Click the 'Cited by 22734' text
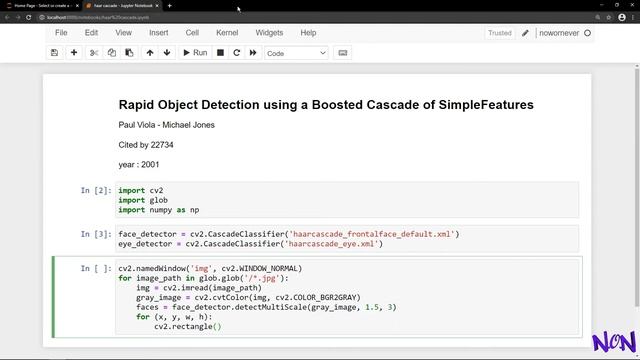640x360 pixels. (x=146, y=145)
